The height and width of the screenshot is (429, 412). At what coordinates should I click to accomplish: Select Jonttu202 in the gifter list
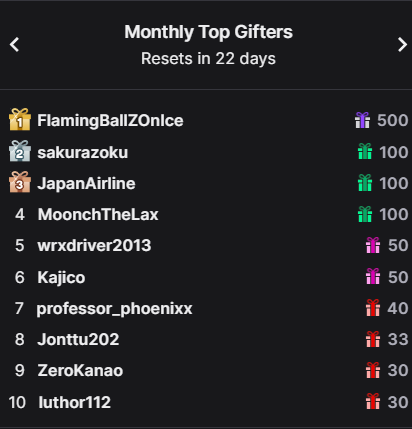[78, 339]
